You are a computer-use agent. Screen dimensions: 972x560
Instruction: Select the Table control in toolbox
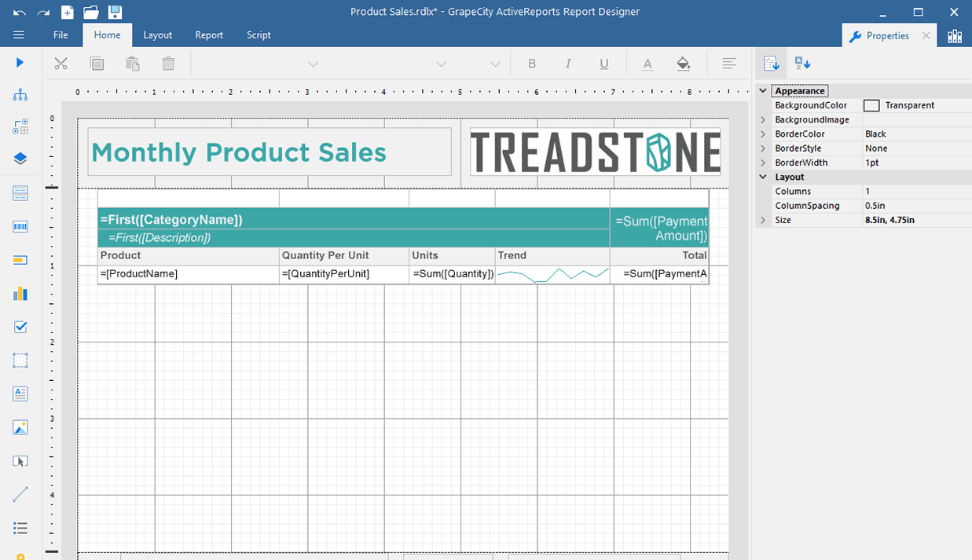click(x=20, y=193)
